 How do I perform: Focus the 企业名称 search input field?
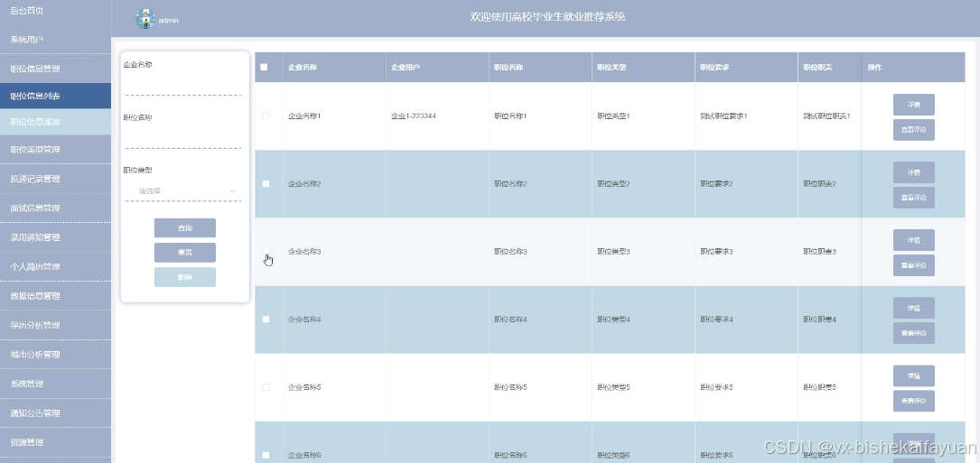pyautogui.click(x=183, y=84)
